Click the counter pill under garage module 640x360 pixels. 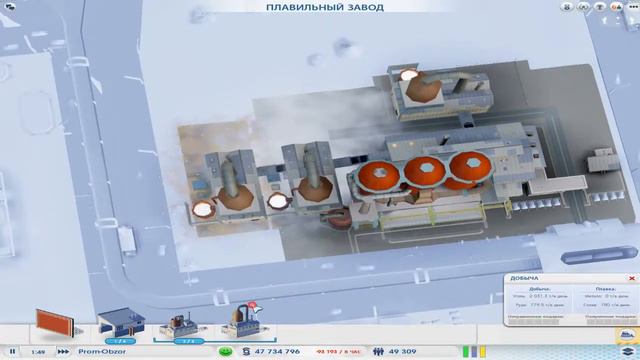coord(120,341)
